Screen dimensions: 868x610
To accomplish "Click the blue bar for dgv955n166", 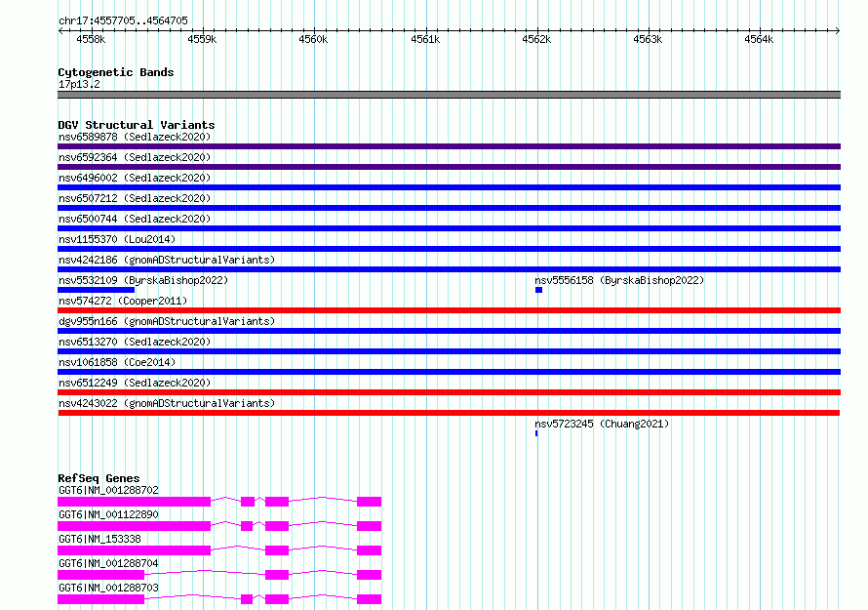I will click(449, 331).
